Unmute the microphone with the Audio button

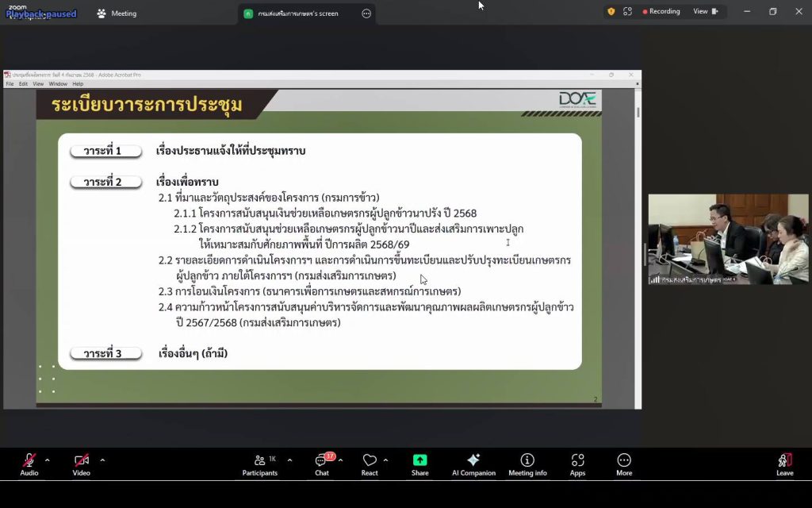29,464
